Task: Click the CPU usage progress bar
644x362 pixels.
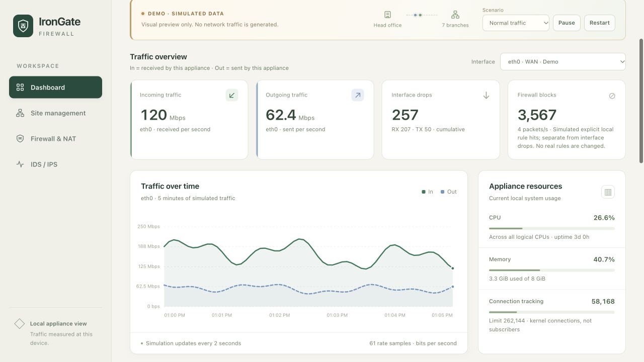Action: point(552,228)
